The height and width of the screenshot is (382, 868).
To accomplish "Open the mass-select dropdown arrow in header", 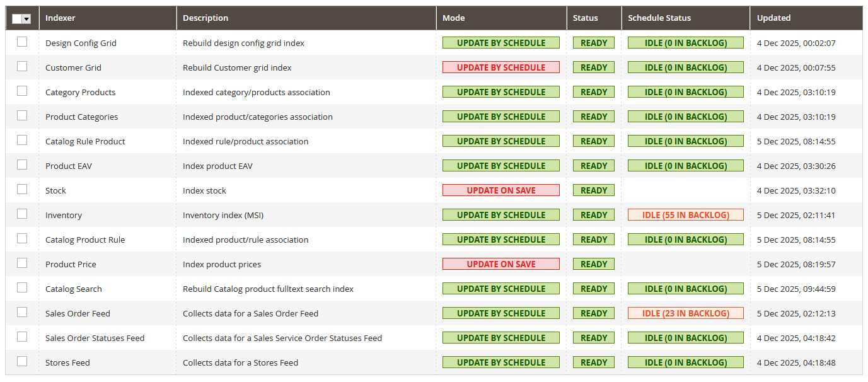I will point(26,19).
